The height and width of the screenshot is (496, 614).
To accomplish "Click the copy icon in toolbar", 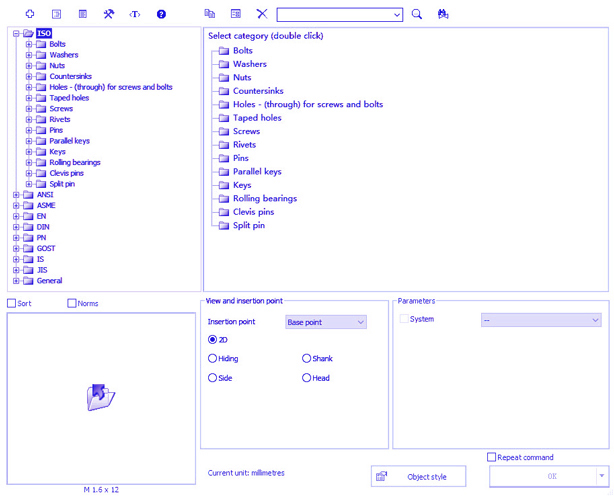I will click(209, 14).
